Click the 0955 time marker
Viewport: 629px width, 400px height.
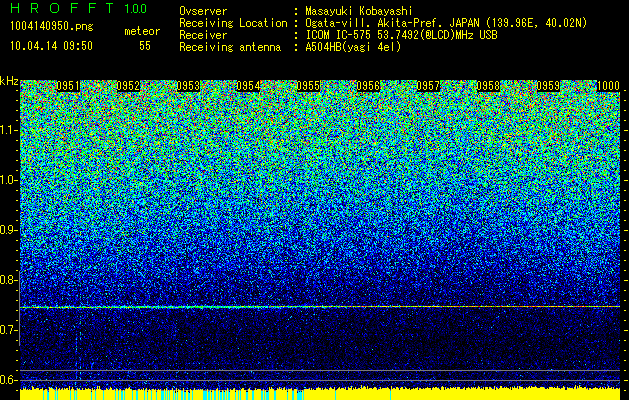(x=308, y=86)
